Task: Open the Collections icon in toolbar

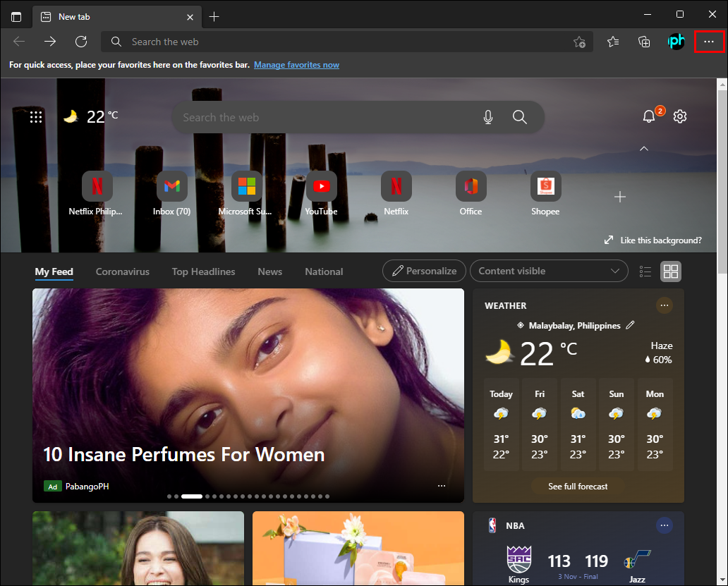Action: [x=644, y=42]
